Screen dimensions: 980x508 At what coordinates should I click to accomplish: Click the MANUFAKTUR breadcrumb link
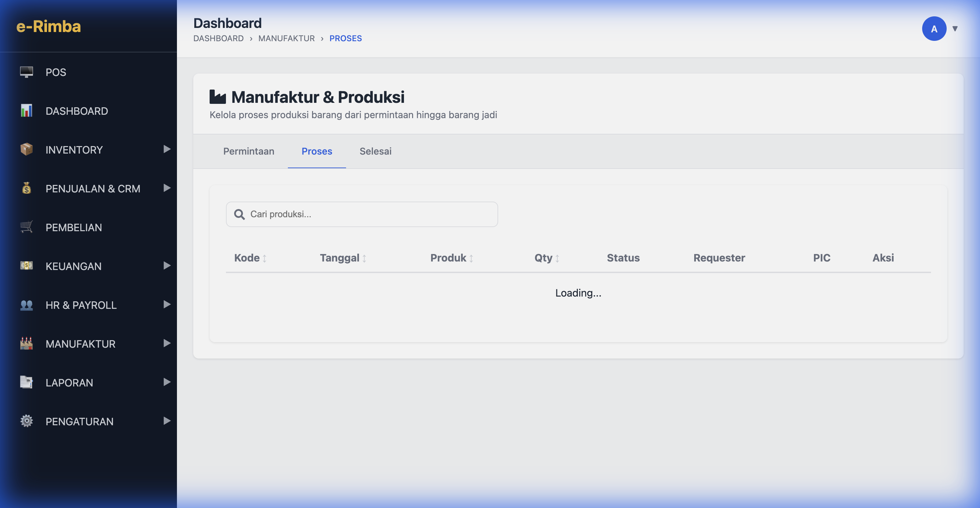286,38
